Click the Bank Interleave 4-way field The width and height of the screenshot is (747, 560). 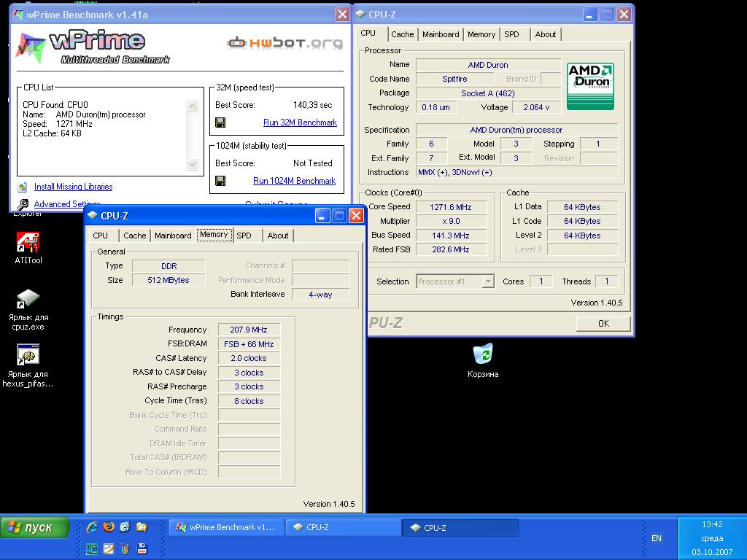click(x=321, y=295)
